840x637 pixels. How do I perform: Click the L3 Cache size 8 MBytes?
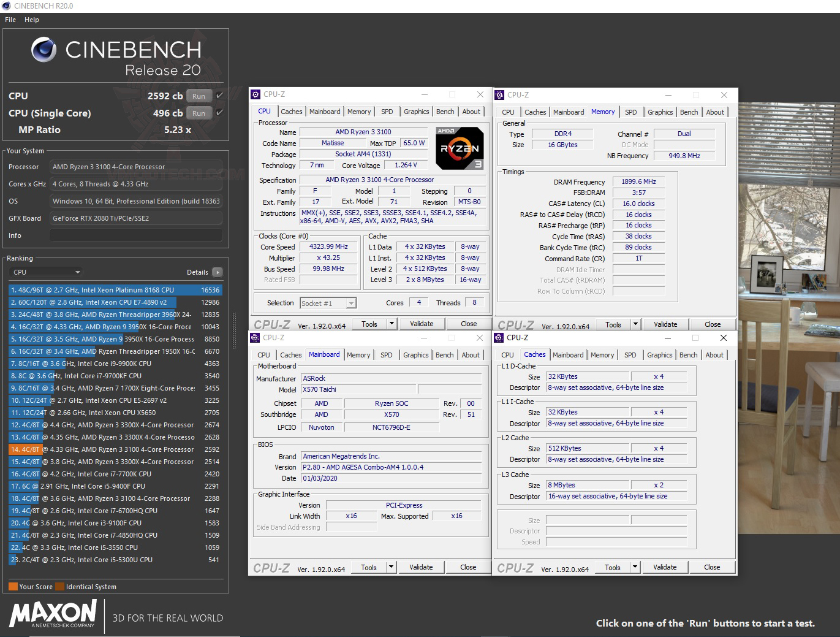click(587, 485)
